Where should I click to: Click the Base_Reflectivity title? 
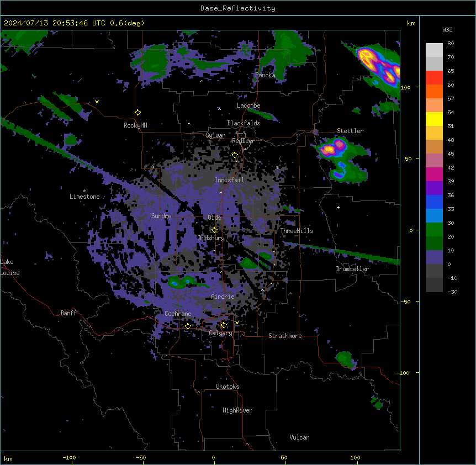238,8
